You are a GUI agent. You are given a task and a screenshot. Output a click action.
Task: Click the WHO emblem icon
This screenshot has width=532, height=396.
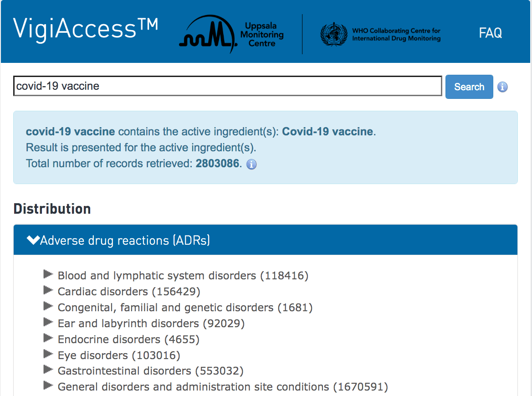pos(334,34)
